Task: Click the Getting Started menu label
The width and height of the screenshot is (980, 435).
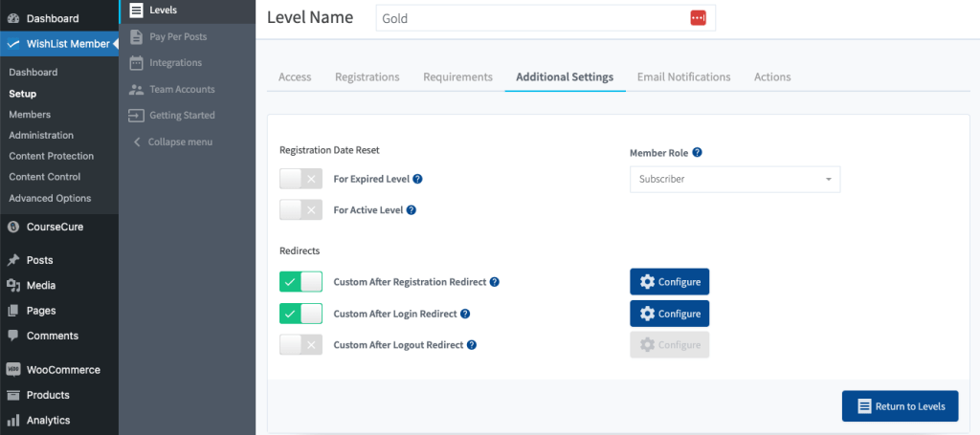Action: tap(182, 116)
